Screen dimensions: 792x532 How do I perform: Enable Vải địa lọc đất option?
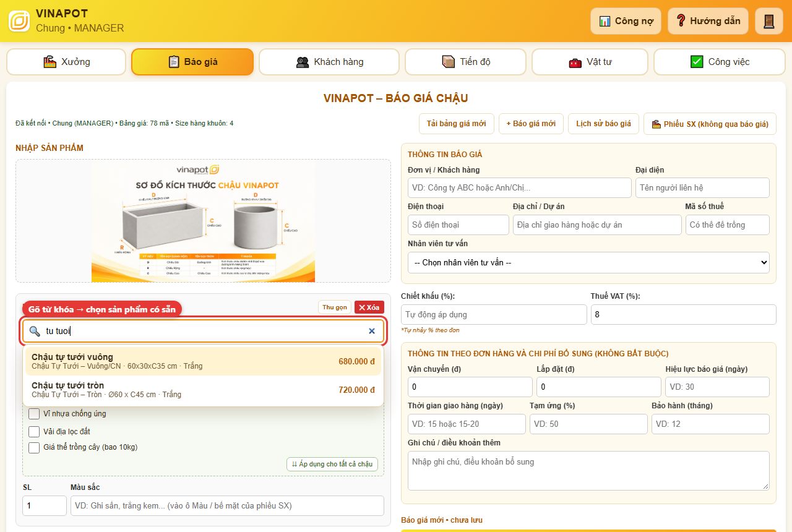(x=34, y=431)
